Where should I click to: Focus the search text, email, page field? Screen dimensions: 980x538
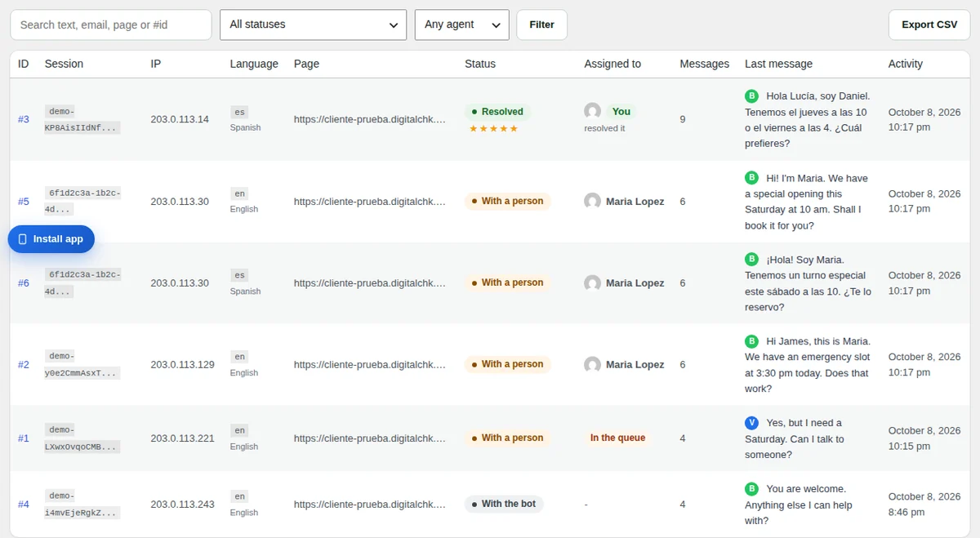[x=111, y=24]
